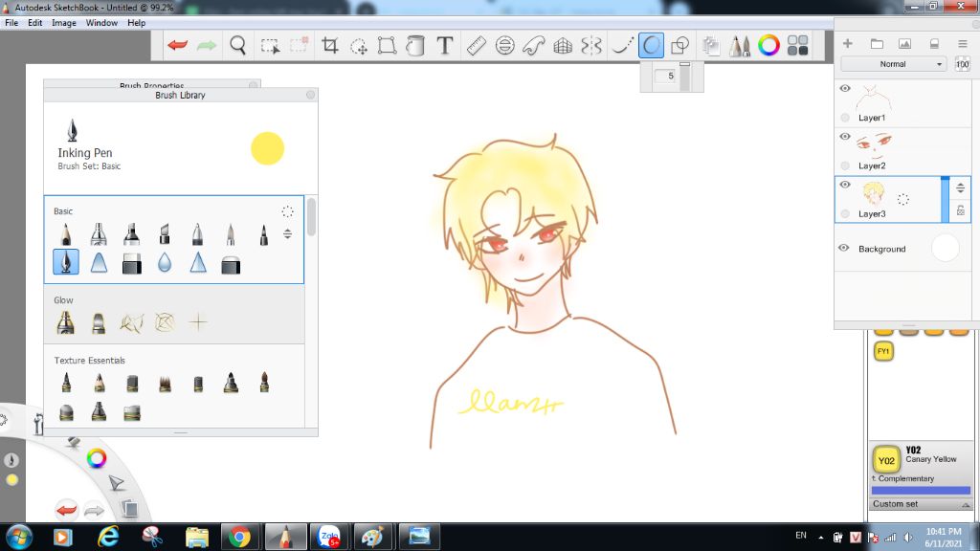980x551 pixels.
Task: Open the File menu
Action: [11, 23]
